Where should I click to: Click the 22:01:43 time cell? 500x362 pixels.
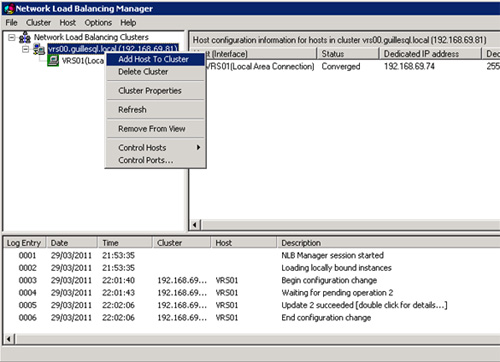(x=118, y=293)
